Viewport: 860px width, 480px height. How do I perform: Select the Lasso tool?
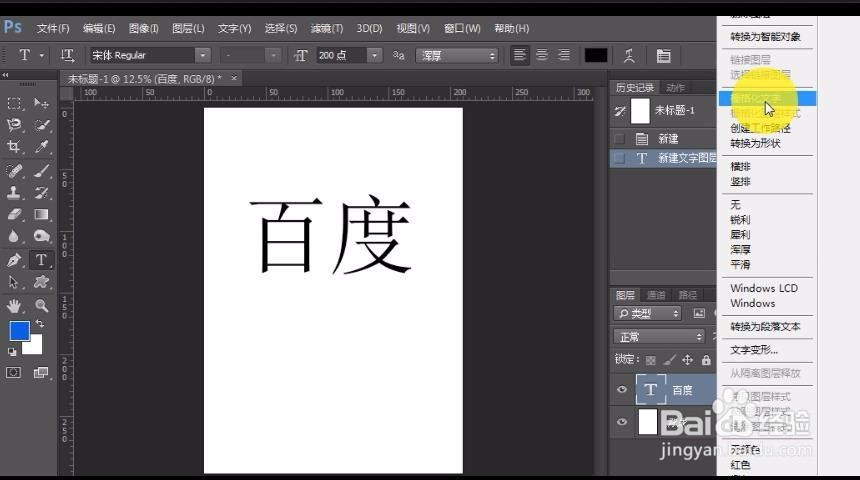coord(14,125)
